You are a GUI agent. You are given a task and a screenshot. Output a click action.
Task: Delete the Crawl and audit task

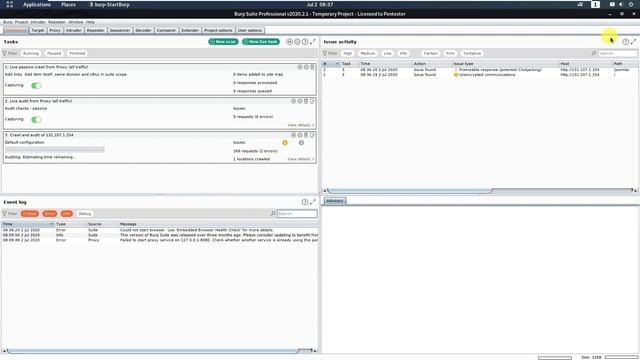coord(306,135)
